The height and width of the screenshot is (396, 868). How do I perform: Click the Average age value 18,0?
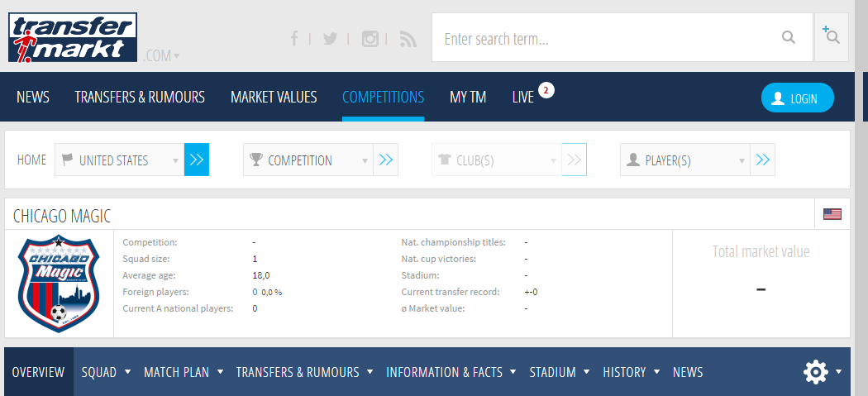(261, 275)
